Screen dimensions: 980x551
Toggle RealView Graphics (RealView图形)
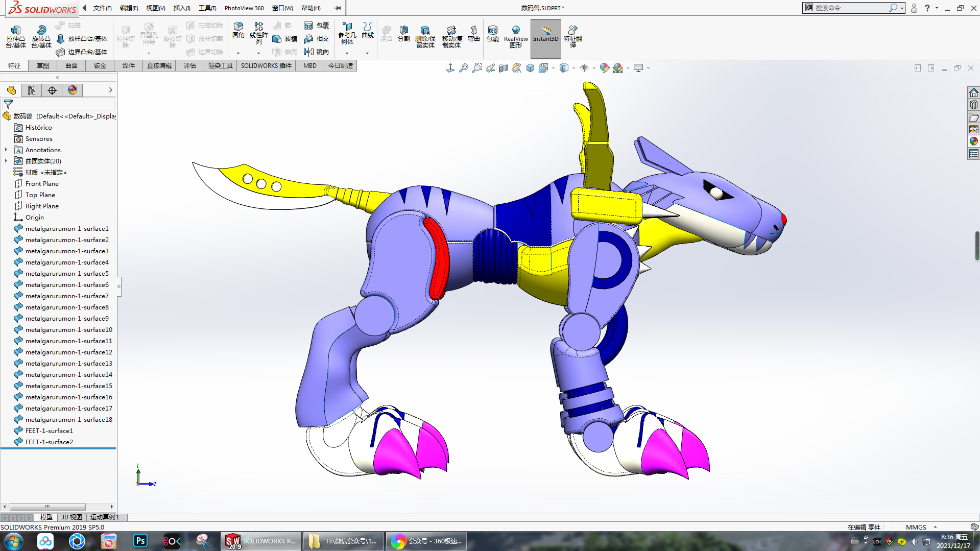pos(516,37)
